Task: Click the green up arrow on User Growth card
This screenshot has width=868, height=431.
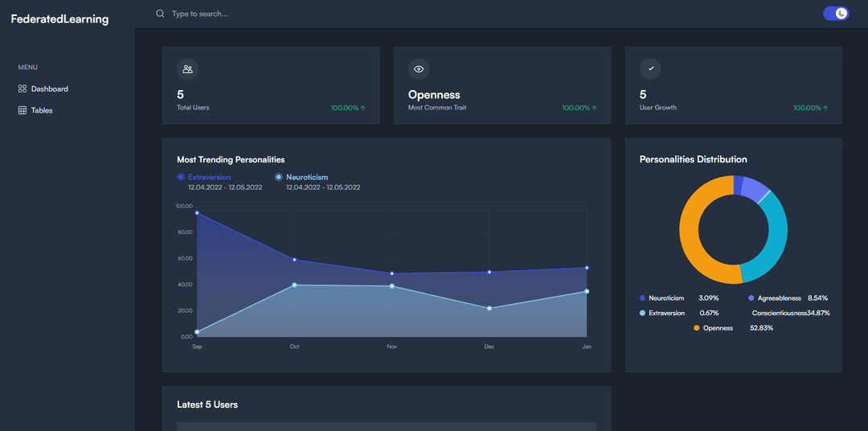Action: pyautogui.click(x=825, y=108)
